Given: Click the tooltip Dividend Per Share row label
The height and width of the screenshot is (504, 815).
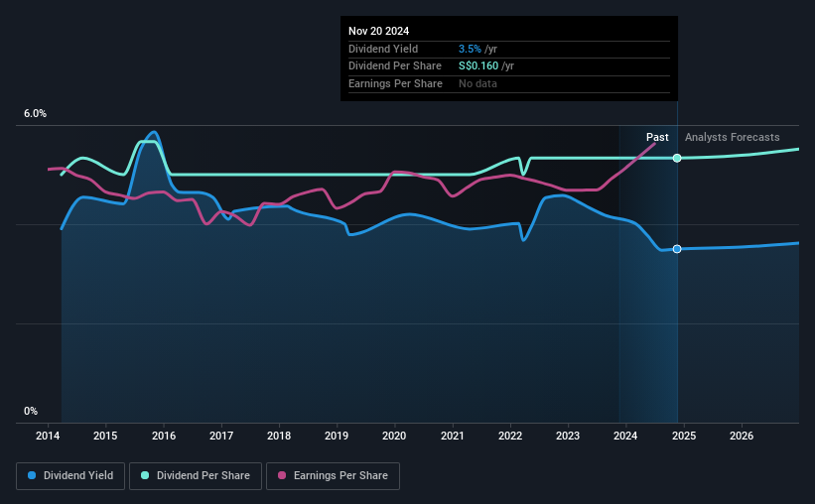Looking at the screenshot, I should [x=395, y=66].
